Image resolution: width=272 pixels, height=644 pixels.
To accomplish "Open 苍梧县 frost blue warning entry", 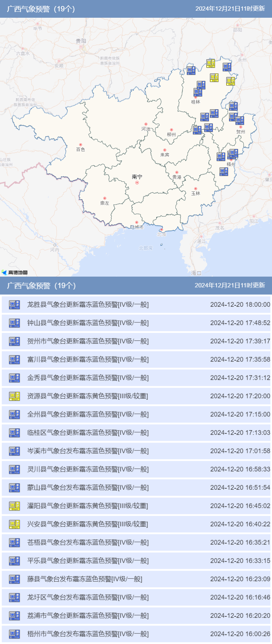I will point(88,543).
